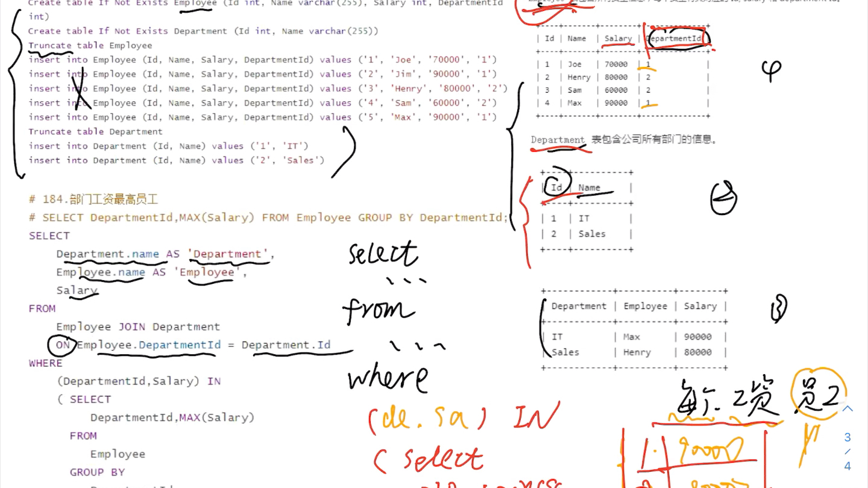The width and height of the screenshot is (868, 488).
Task: Click the 'Employee.name AS 'Employee'' line
Action: (152, 272)
